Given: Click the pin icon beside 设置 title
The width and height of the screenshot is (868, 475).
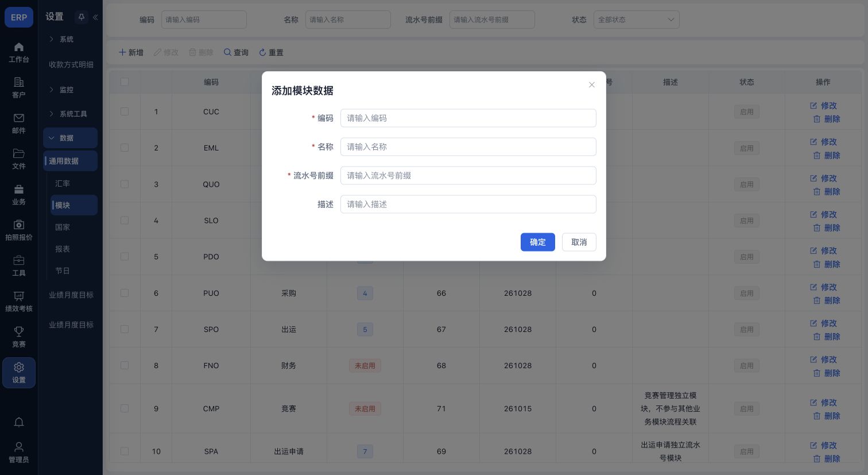Looking at the screenshot, I should 82,17.
